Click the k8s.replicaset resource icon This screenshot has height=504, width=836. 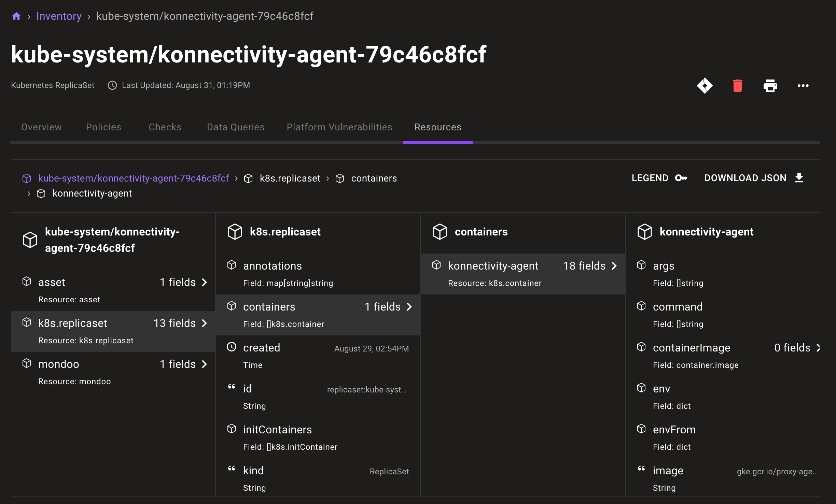(26, 322)
